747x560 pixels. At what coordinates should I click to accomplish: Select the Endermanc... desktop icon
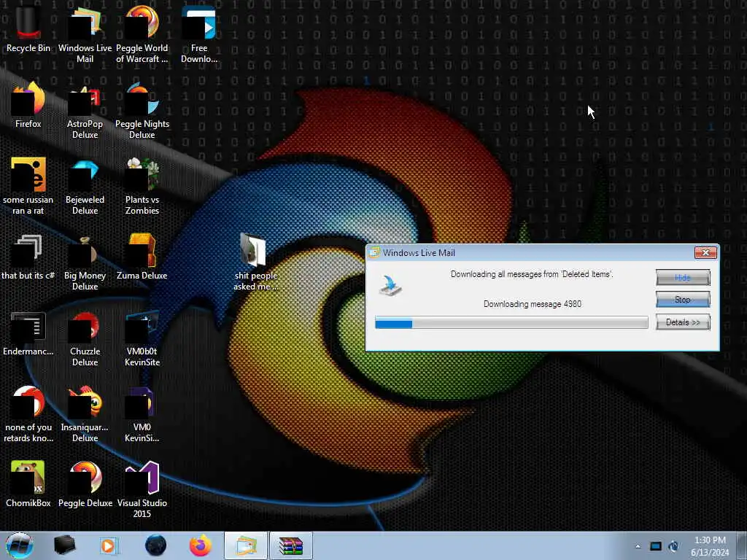[28, 333]
